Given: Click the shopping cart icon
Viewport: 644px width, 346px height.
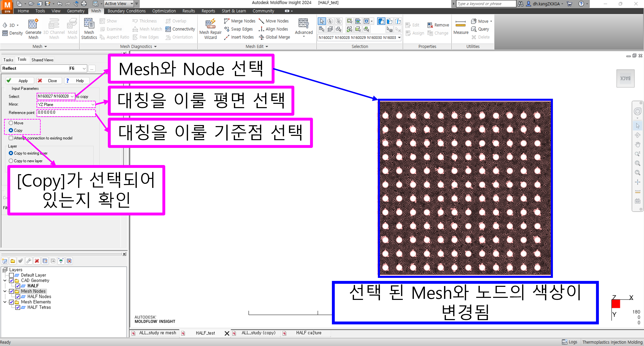Looking at the screenshot, I should [569, 4].
